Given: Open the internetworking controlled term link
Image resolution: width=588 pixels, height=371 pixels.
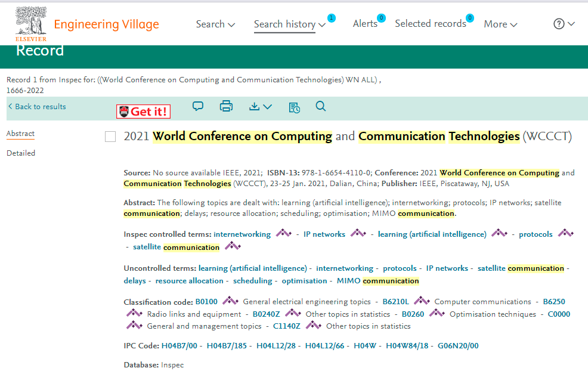Looking at the screenshot, I should coord(242,234).
